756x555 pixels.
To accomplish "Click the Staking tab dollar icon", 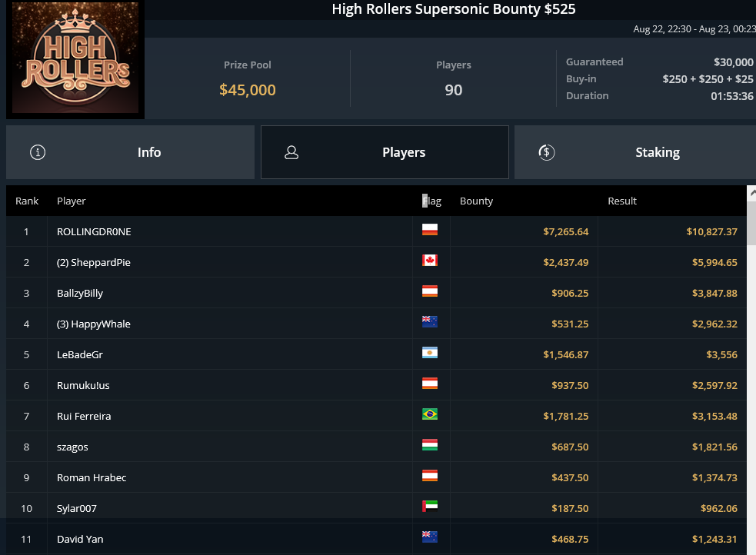I will click(x=546, y=152).
